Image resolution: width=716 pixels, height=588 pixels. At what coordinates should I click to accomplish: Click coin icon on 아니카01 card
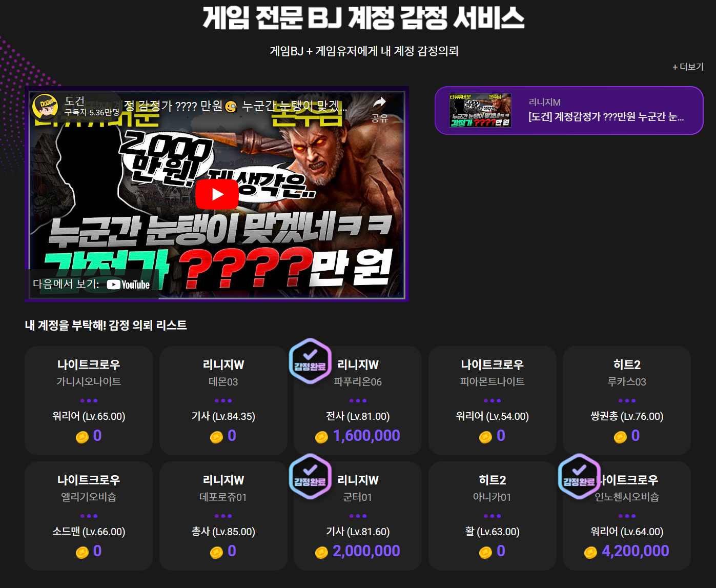pyautogui.click(x=485, y=552)
